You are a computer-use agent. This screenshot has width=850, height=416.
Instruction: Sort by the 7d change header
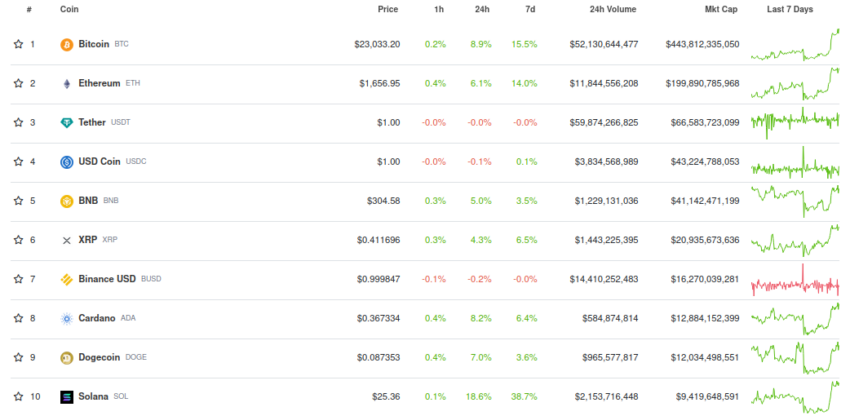(x=529, y=9)
